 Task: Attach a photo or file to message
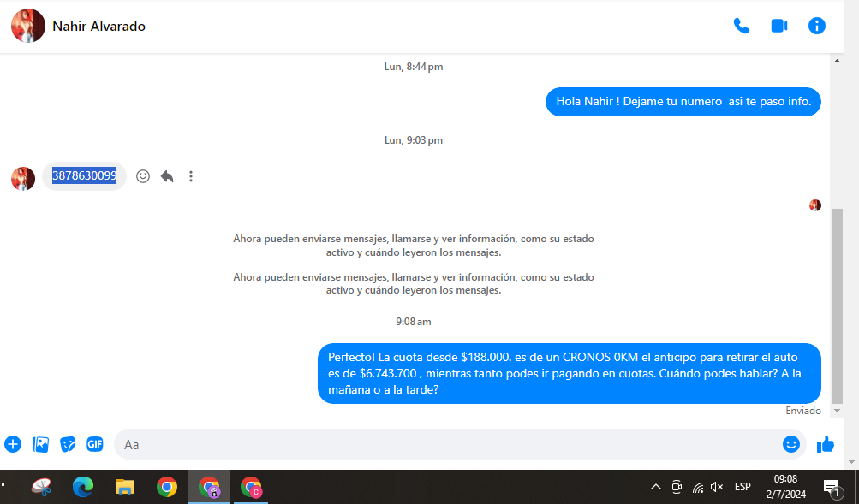point(40,444)
